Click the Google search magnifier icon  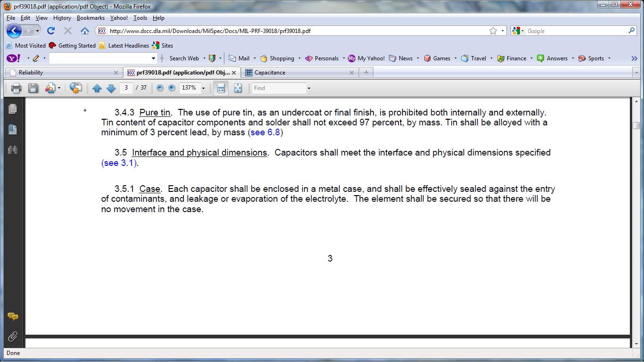point(631,31)
